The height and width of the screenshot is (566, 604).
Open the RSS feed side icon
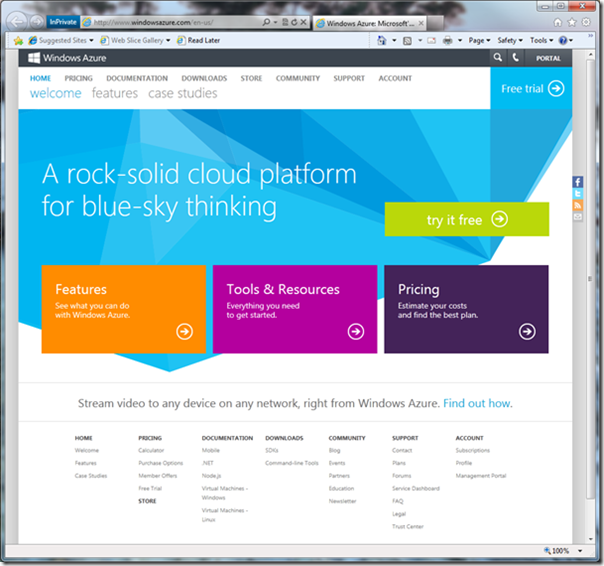[x=577, y=205]
